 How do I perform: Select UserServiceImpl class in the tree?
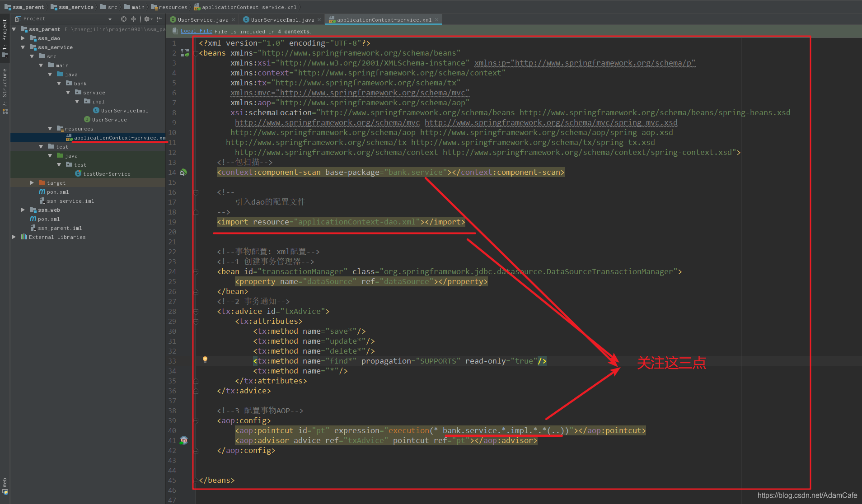[x=124, y=111]
